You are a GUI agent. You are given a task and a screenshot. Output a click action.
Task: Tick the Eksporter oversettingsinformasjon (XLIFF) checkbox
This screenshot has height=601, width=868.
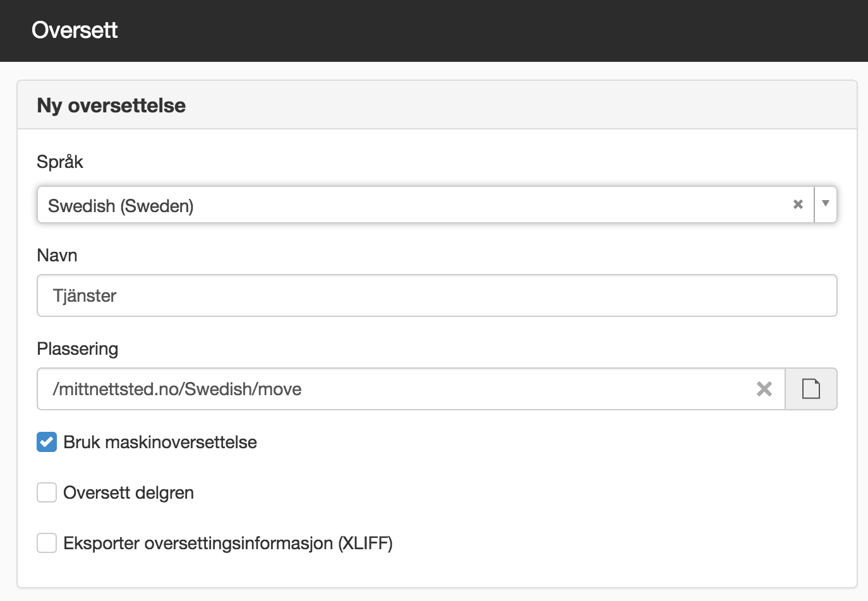[x=47, y=543]
